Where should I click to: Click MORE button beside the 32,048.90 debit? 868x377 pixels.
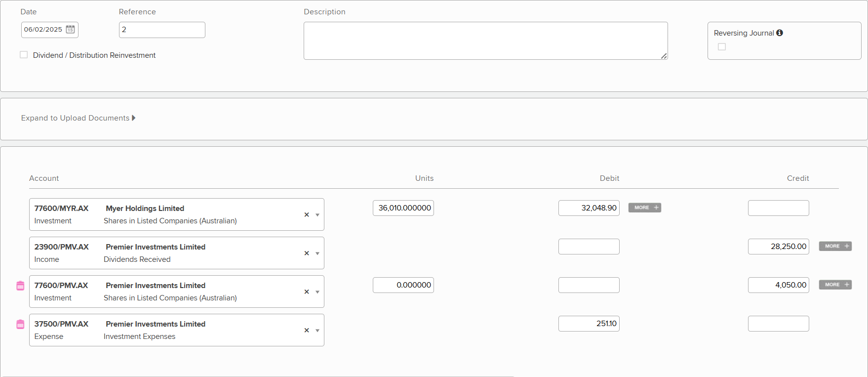click(x=645, y=208)
